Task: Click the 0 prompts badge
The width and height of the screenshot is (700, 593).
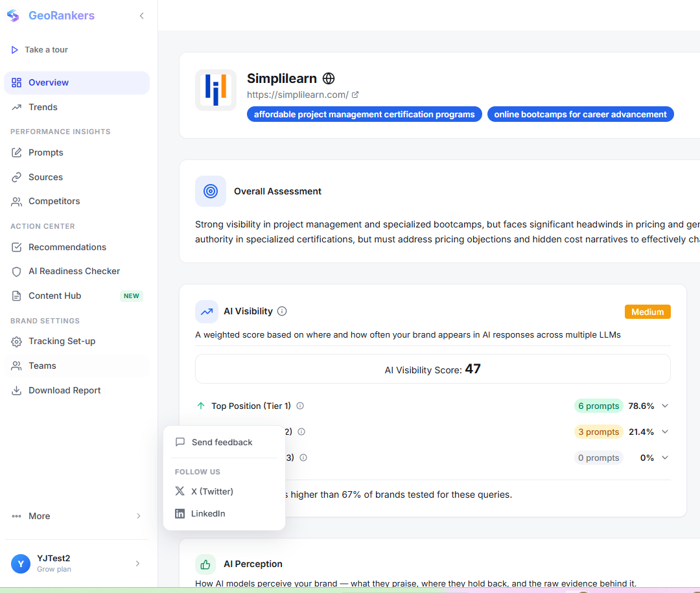Action: [599, 458]
